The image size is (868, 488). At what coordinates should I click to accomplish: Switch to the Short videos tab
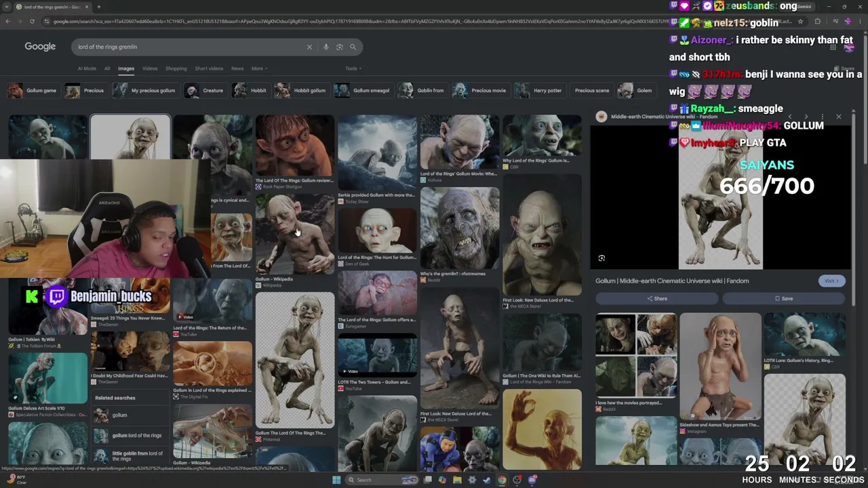tap(209, 68)
